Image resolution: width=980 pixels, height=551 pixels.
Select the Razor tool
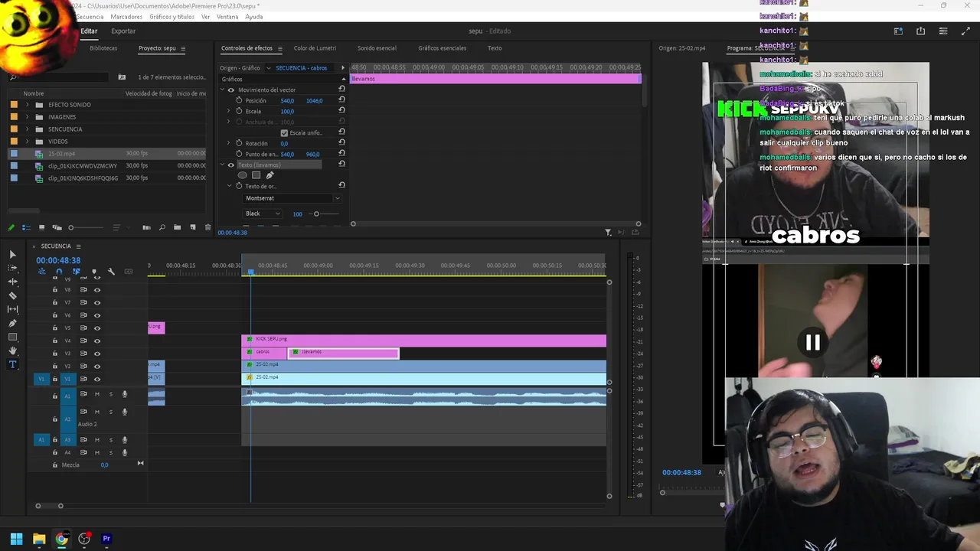point(12,295)
